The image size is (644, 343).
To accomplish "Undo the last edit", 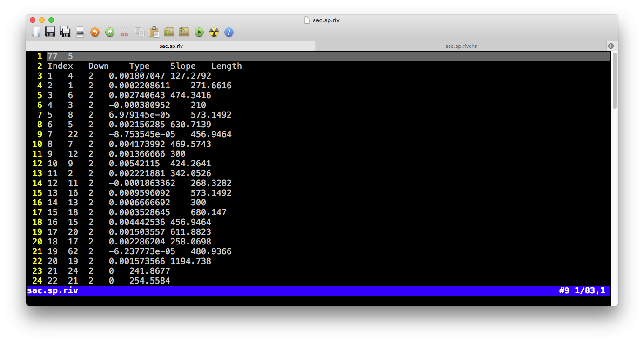I will [95, 32].
